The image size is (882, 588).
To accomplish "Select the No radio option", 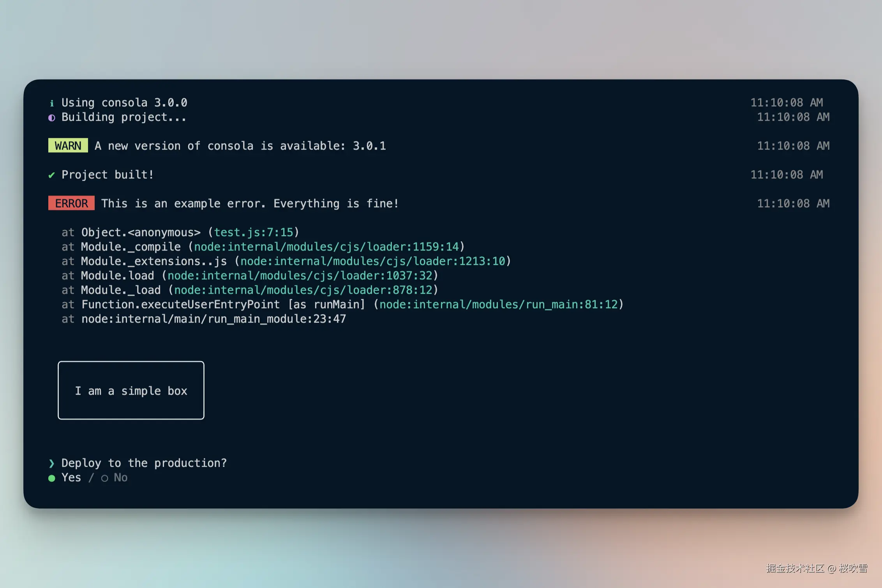I will pos(114,478).
